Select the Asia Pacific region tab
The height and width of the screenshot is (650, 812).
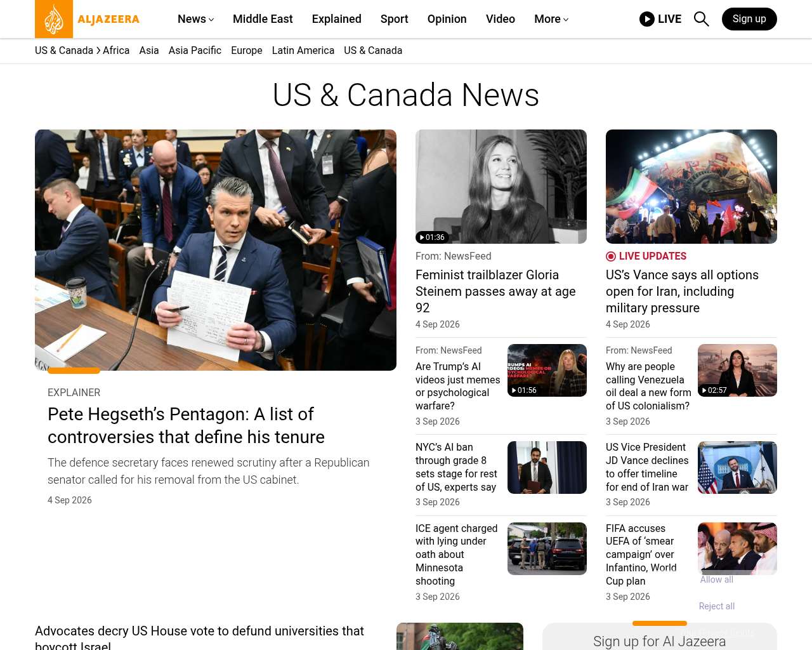(x=195, y=50)
